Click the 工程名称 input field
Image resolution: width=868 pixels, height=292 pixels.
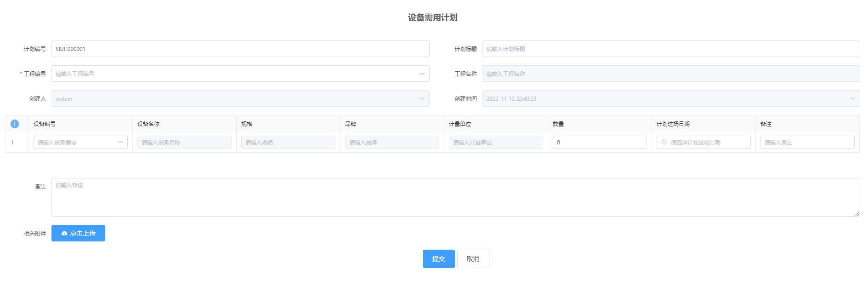point(671,74)
